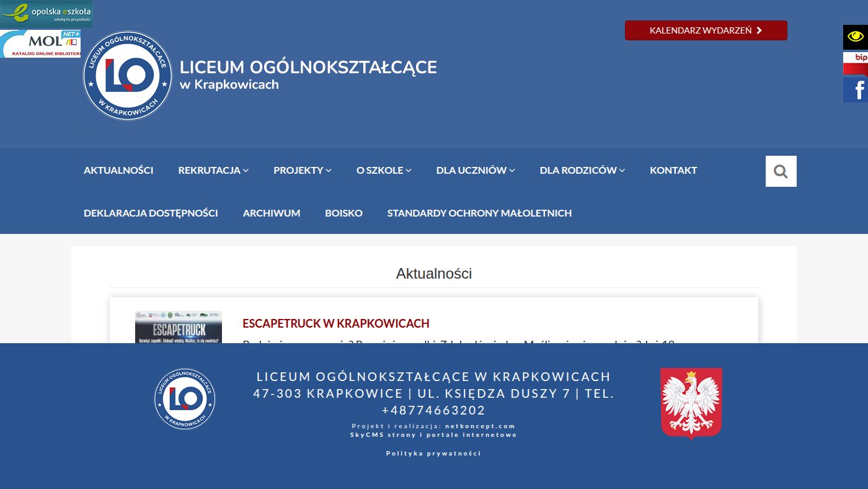Toggle high-contrast mode with the eye icon
The width and height of the screenshot is (868, 489).
[x=856, y=37]
